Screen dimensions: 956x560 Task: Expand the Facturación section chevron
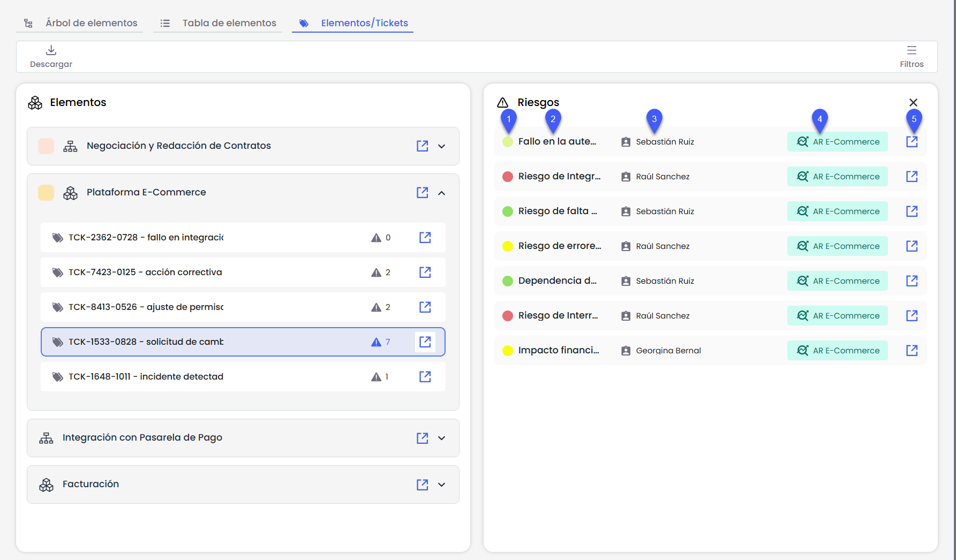[x=441, y=485]
